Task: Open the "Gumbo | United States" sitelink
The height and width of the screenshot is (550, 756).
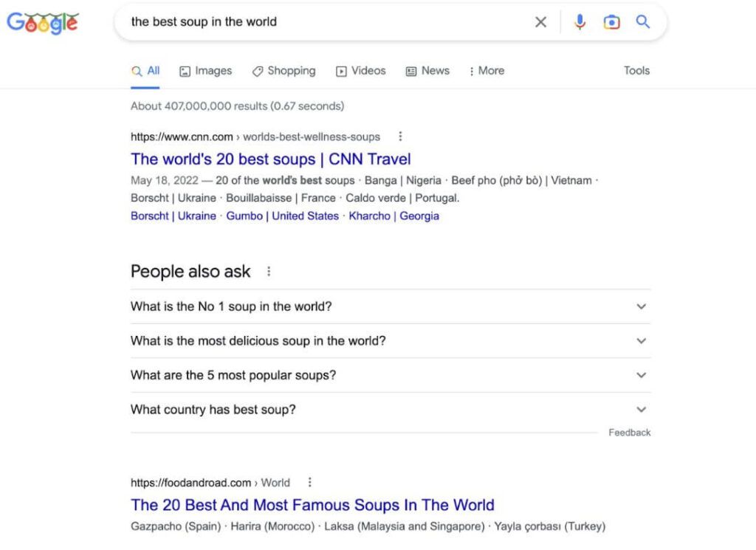Action: pos(282,216)
